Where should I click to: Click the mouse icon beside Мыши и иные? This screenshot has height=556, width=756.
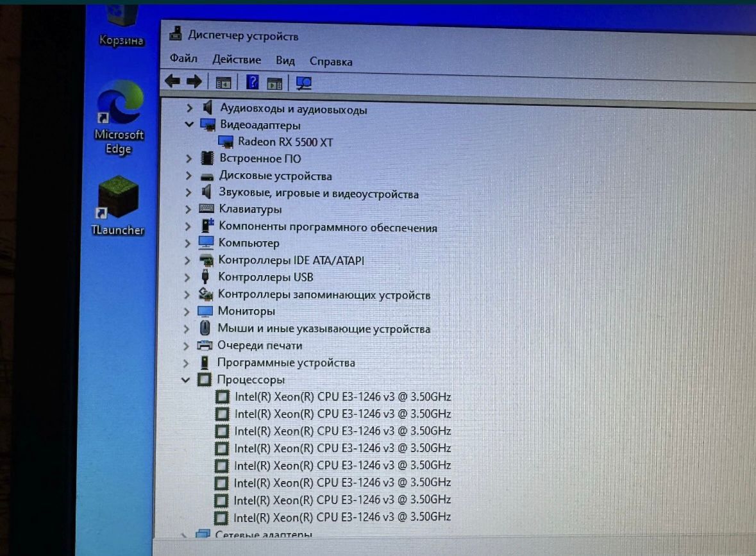click(205, 328)
